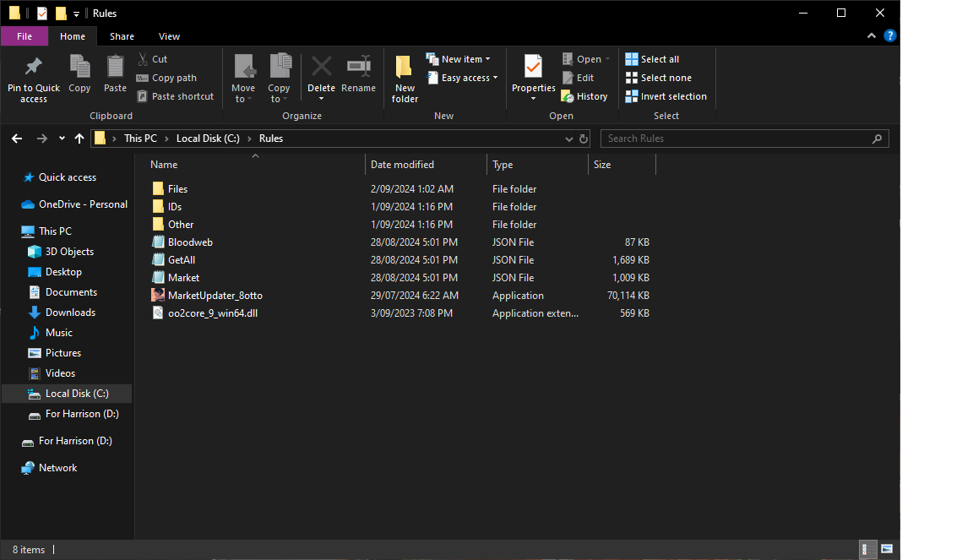Select the Bloodweb JSON file
This screenshot has height=560, width=973.
tap(182, 242)
